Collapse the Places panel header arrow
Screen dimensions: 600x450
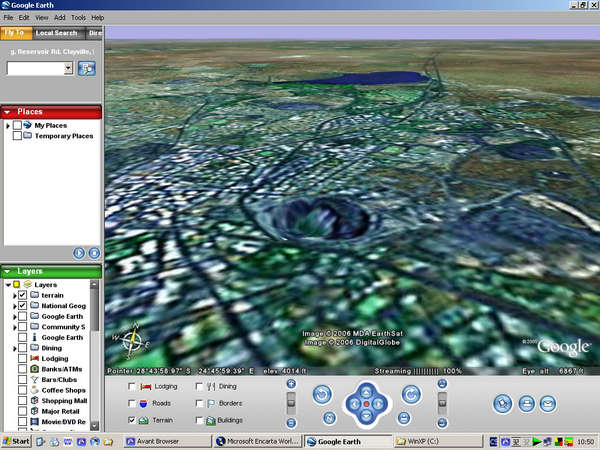point(7,112)
